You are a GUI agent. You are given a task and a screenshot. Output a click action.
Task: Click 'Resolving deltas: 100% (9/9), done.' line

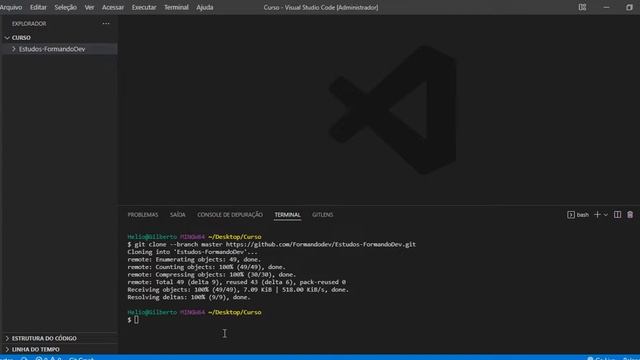[x=189, y=297]
